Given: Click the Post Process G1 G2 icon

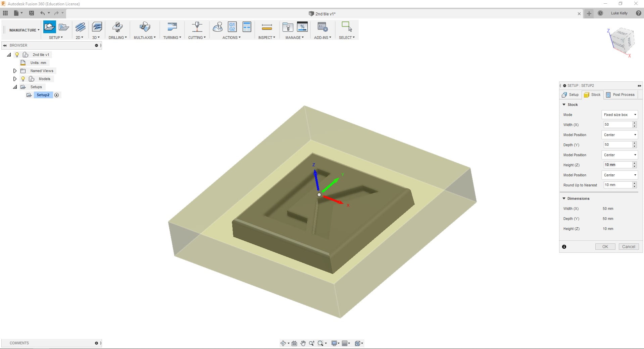Looking at the screenshot, I should 232,27.
